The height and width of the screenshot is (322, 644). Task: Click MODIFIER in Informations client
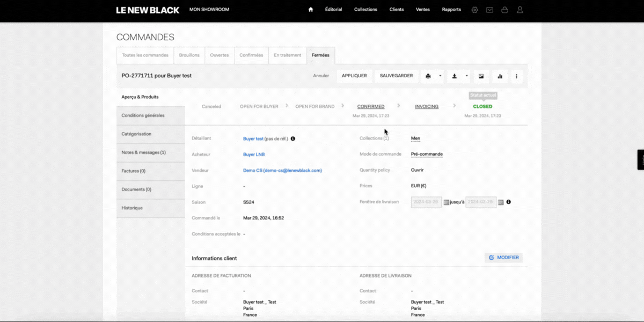[503, 258]
